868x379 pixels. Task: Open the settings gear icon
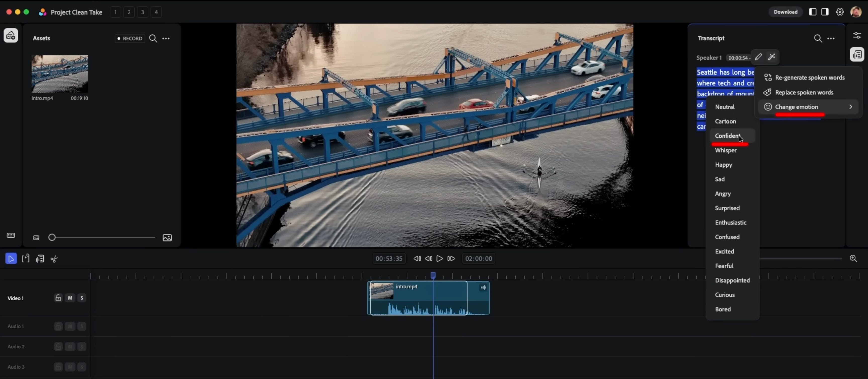[840, 12]
